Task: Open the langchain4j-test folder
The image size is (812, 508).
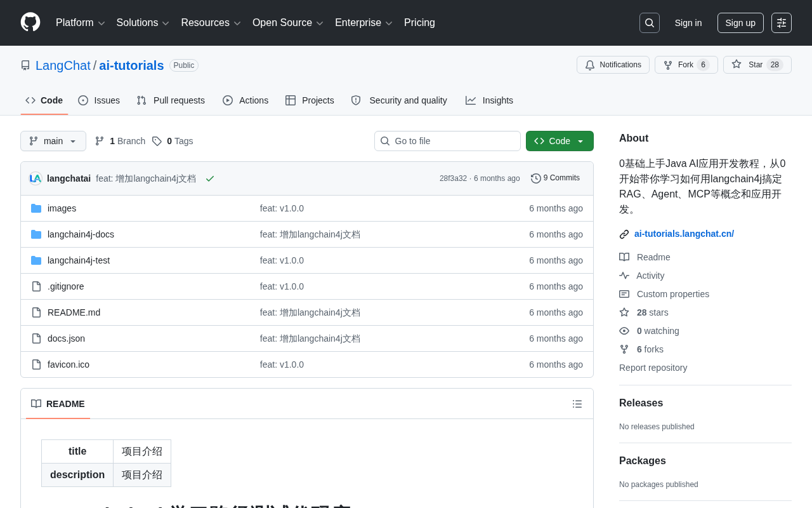Action: 79,260
